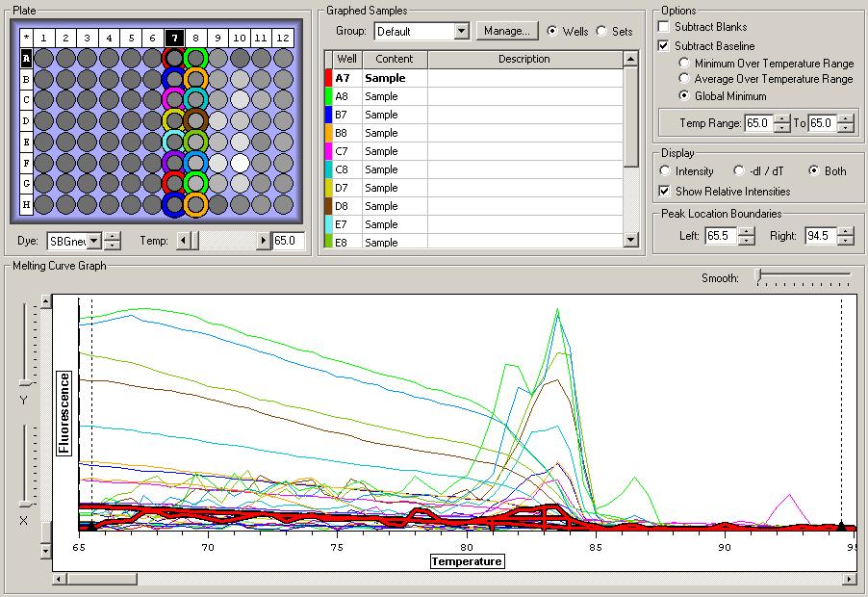Toggle Show Relative Intensities checkbox
Image resolution: width=868 pixels, height=597 pixels.
[664, 191]
